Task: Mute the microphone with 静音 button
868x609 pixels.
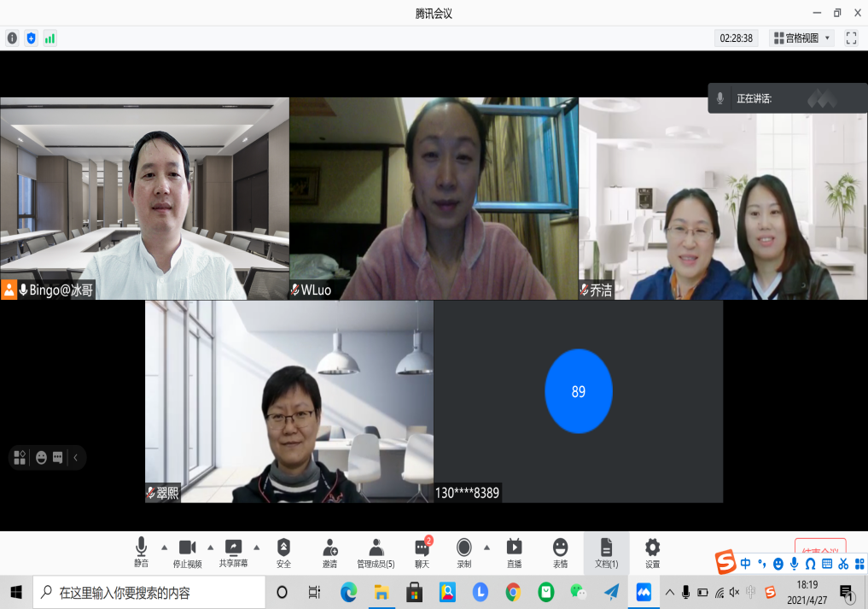Action: (141, 552)
